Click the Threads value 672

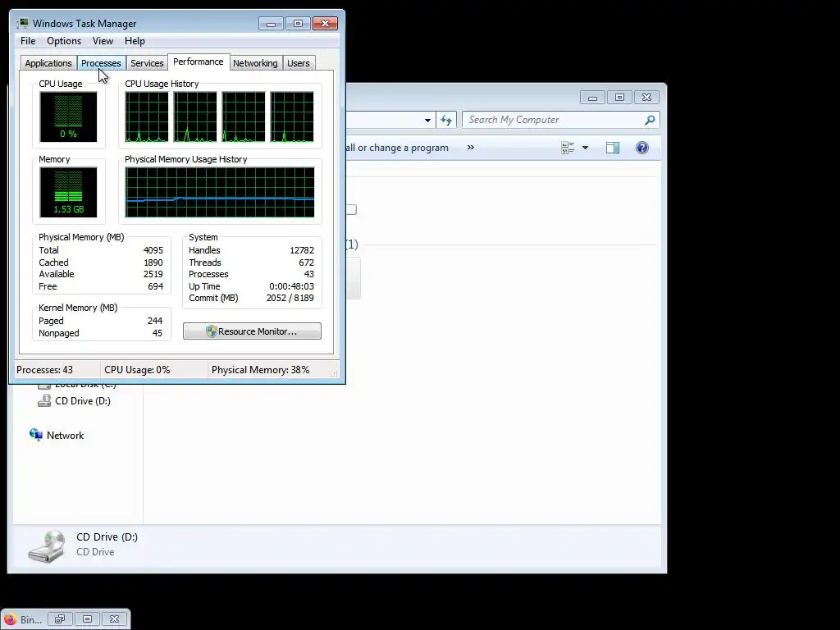click(x=307, y=262)
